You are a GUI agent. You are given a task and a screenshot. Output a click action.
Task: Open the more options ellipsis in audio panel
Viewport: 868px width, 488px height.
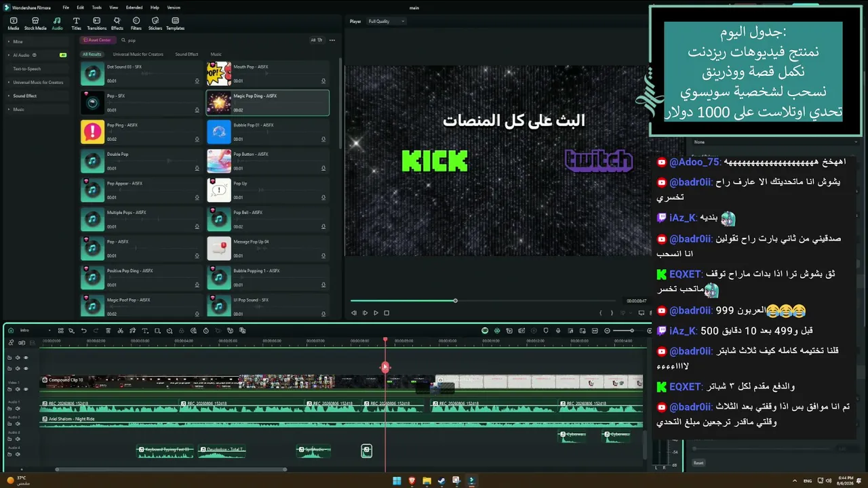[x=332, y=40]
